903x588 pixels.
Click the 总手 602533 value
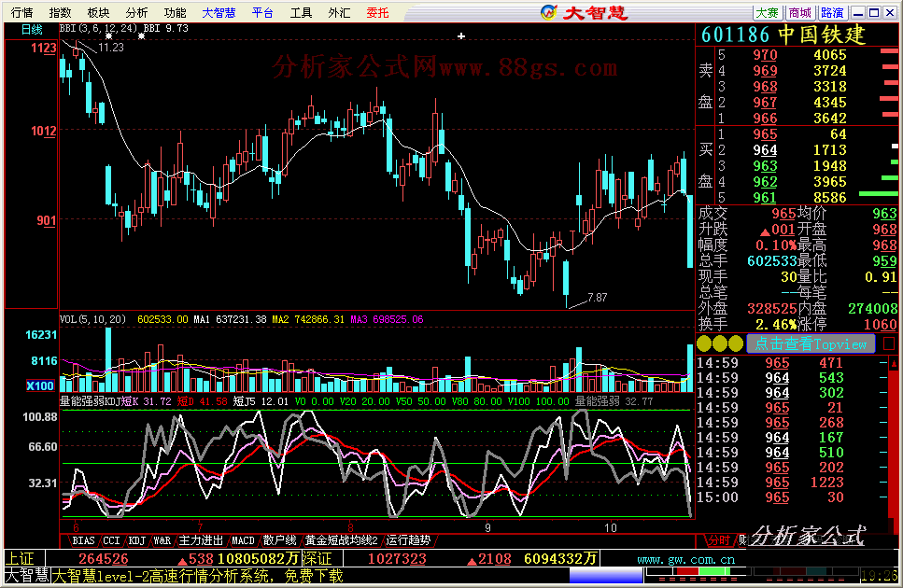pos(771,261)
